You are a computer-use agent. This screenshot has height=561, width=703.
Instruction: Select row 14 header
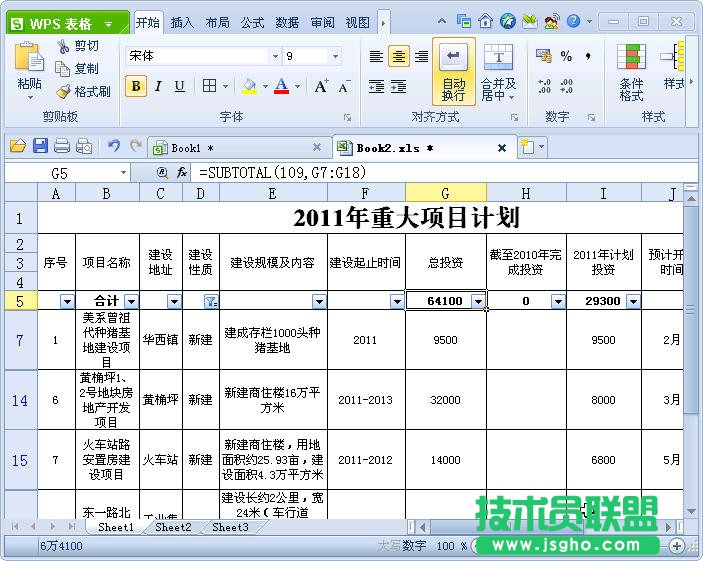20,400
